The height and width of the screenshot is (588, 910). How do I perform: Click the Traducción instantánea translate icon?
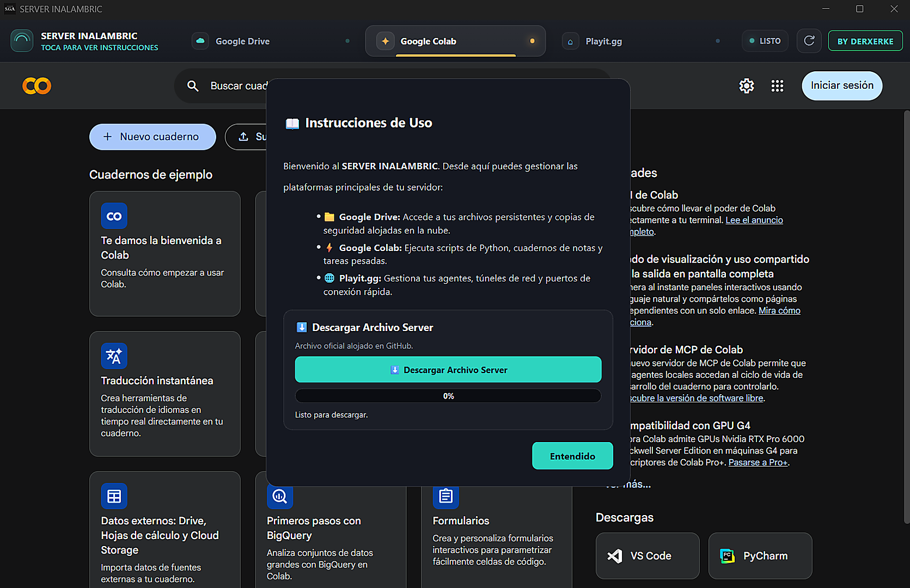(114, 356)
